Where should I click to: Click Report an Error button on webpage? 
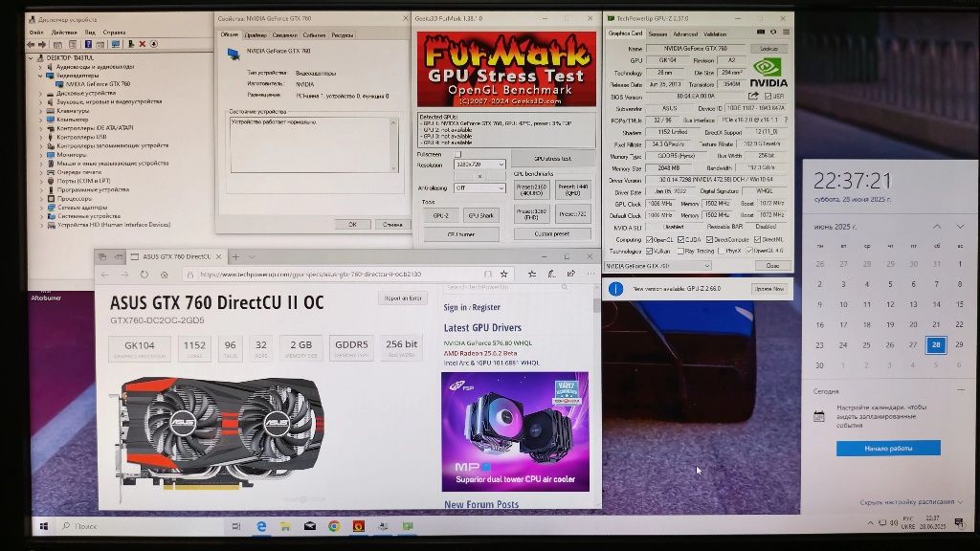point(403,298)
